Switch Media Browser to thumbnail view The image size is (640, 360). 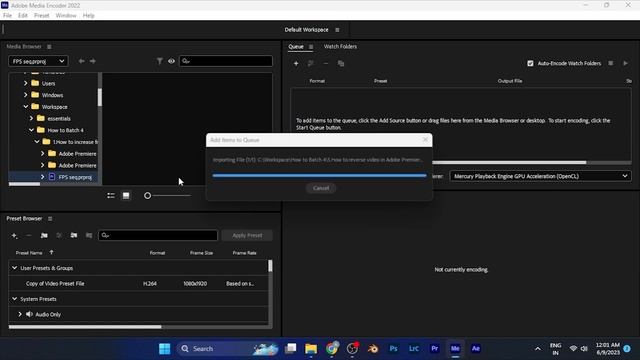click(126, 196)
